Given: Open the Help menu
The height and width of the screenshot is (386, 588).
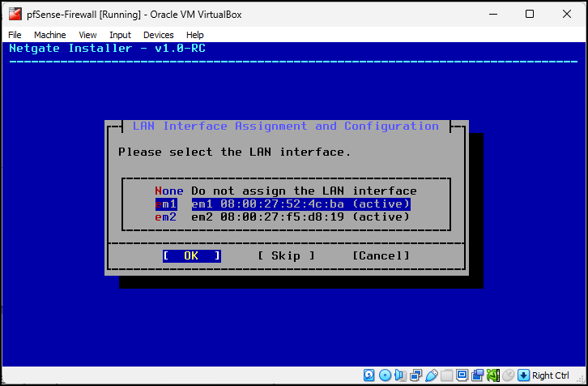Looking at the screenshot, I should coord(195,35).
